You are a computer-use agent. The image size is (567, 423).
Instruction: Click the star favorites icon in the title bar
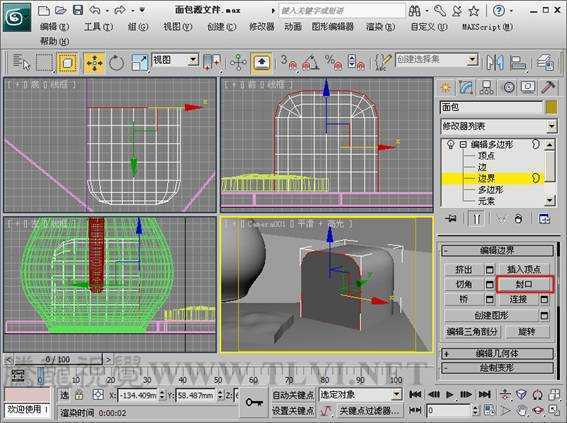pos(474,11)
